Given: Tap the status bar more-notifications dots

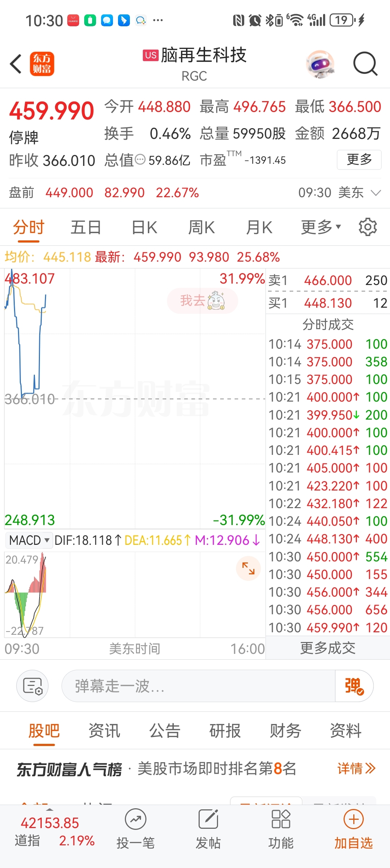Looking at the screenshot, I should 158,21.
